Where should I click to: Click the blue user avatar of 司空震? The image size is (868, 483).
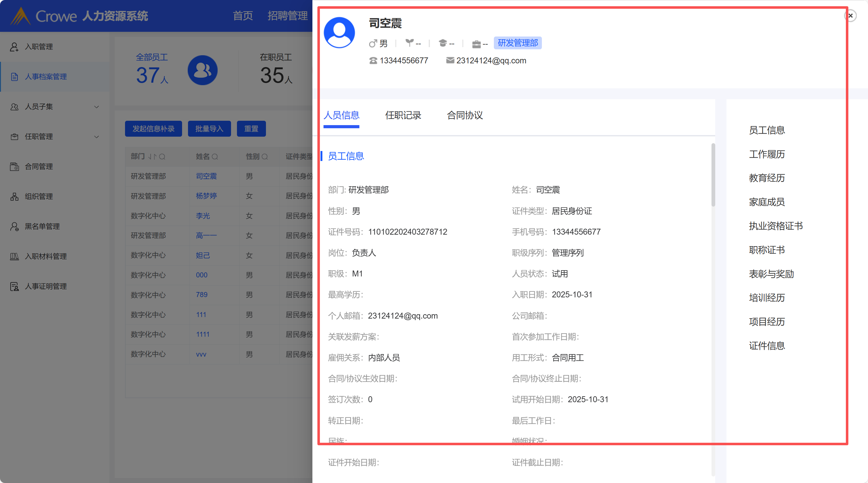339,33
